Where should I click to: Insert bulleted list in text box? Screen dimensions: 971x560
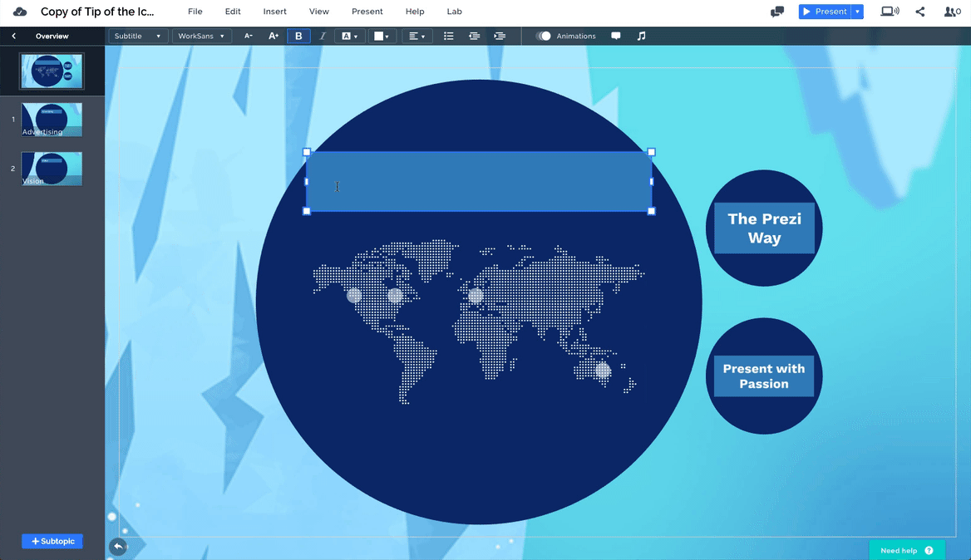click(449, 37)
